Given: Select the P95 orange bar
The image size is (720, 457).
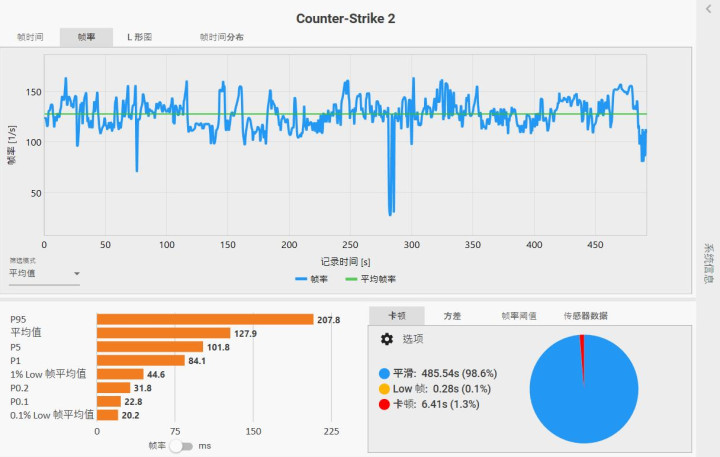Looking at the screenshot, I should [x=205, y=319].
